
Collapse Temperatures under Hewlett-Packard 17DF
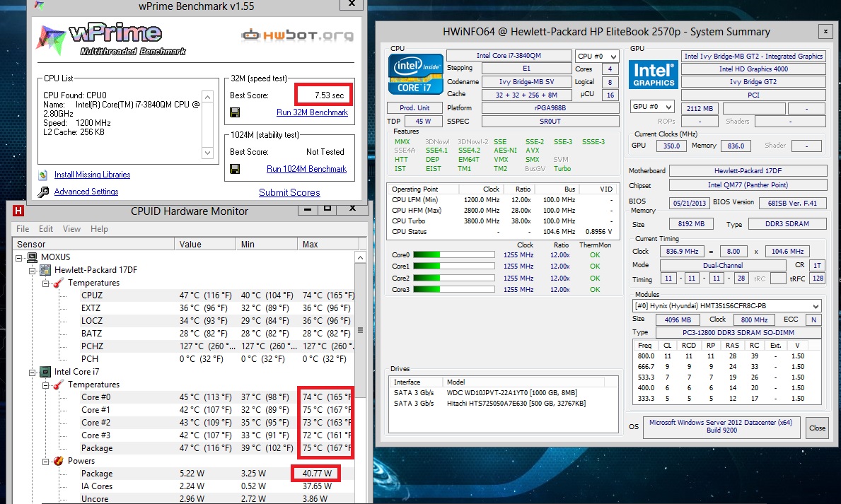45,283
